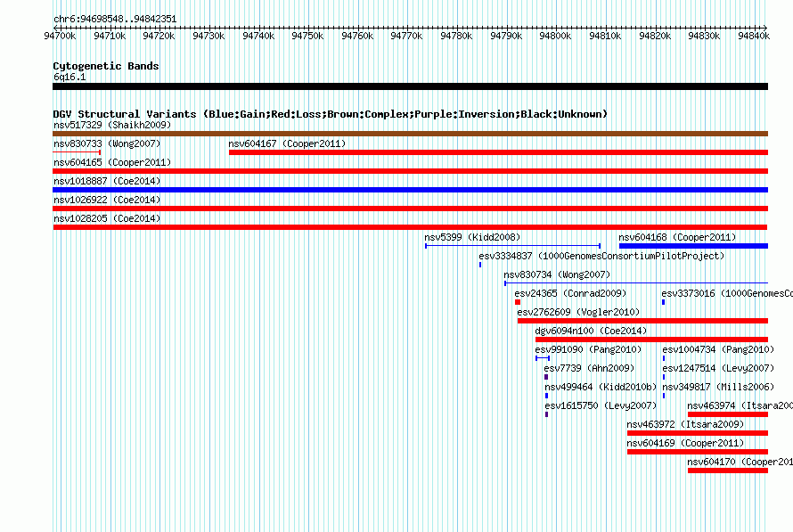793x532 pixels.
Task: Click the 94840k ruler position
Action: pyautogui.click(x=754, y=36)
